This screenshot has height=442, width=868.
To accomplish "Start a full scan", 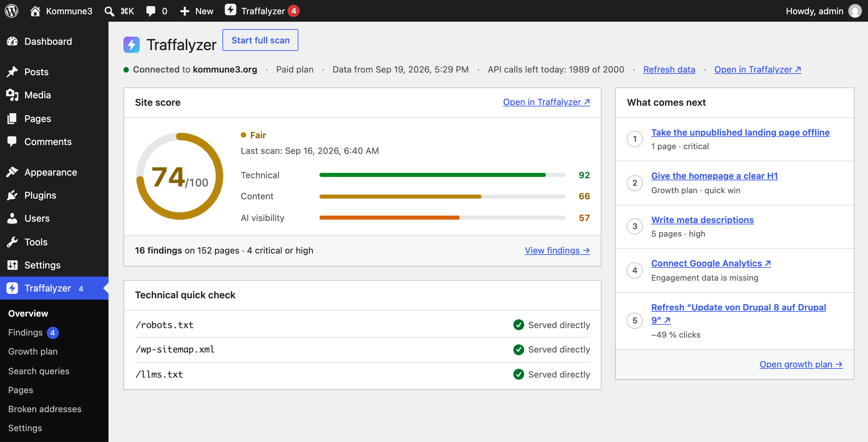I will point(260,40).
